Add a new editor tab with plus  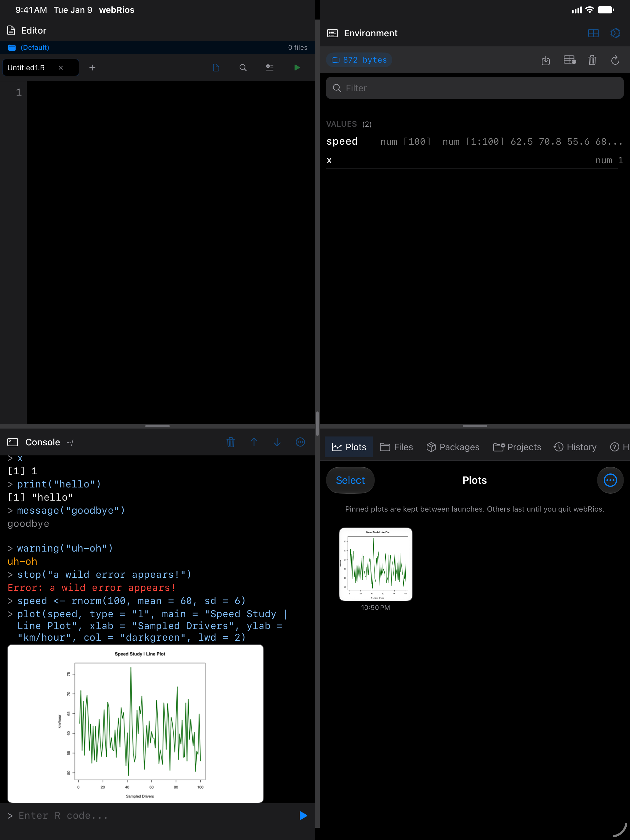[x=92, y=67]
